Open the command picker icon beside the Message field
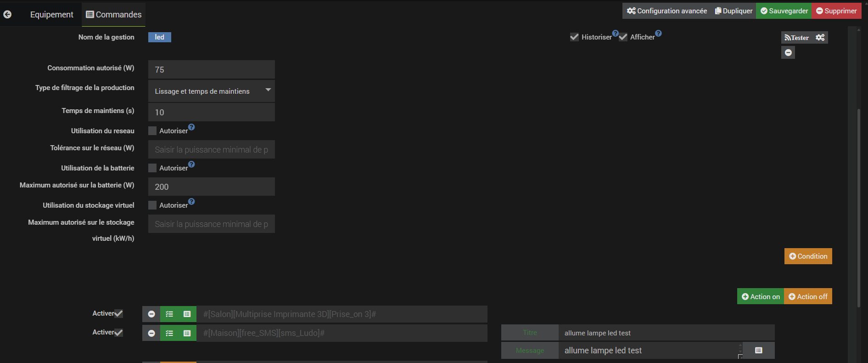The height and width of the screenshot is (363, 868). pos(759,350)
